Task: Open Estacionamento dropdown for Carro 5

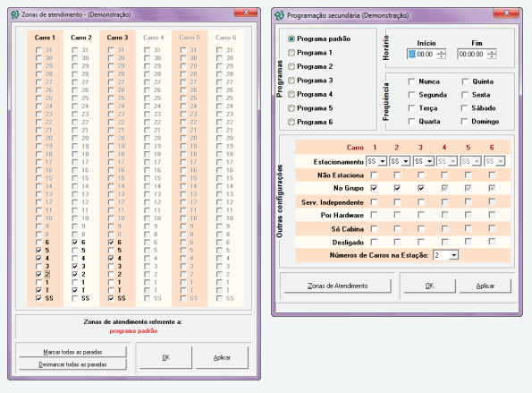Action: pyautogui.click(x=477, y=161)
